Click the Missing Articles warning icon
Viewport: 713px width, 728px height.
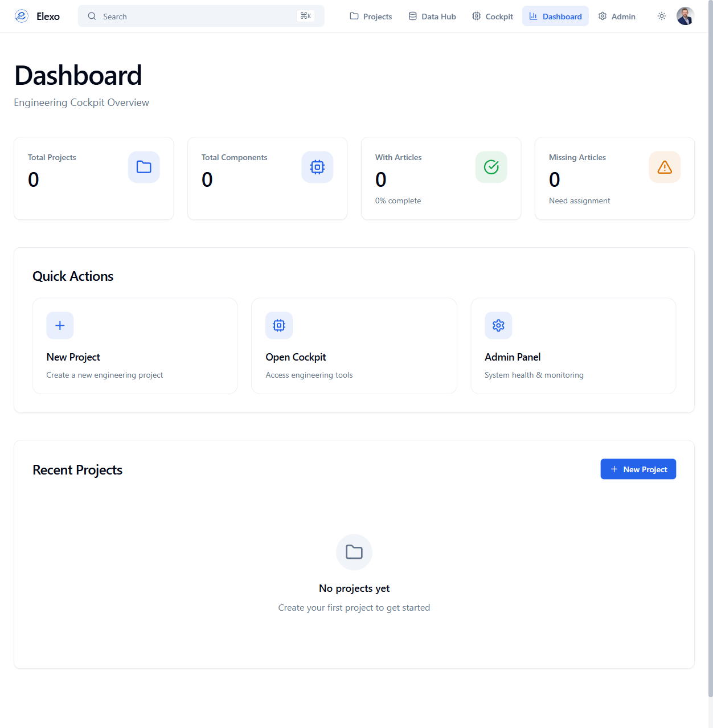[x=665, y=167]
